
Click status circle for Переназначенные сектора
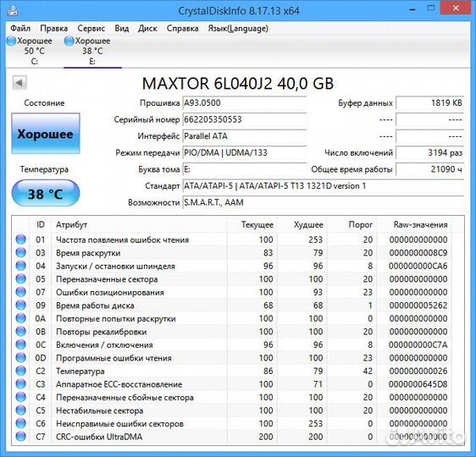pos(21,278)
